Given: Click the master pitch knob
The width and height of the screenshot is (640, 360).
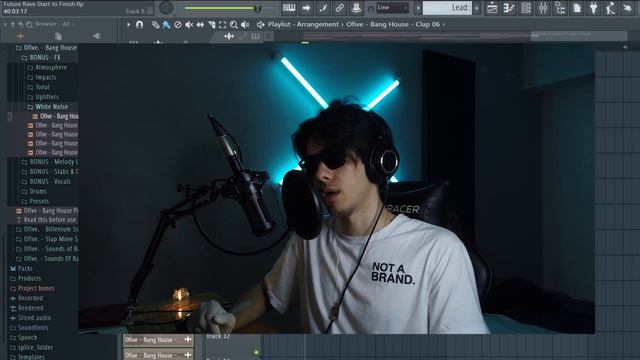Looking at the screenshot, I should (166, 7).
